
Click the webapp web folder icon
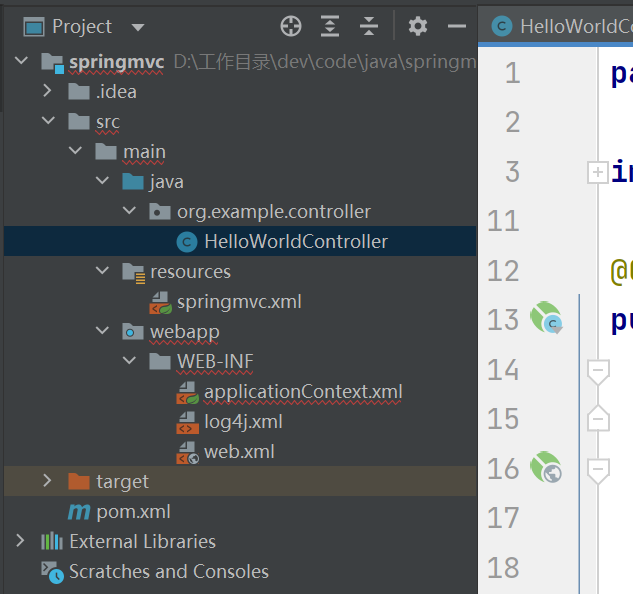133,332
